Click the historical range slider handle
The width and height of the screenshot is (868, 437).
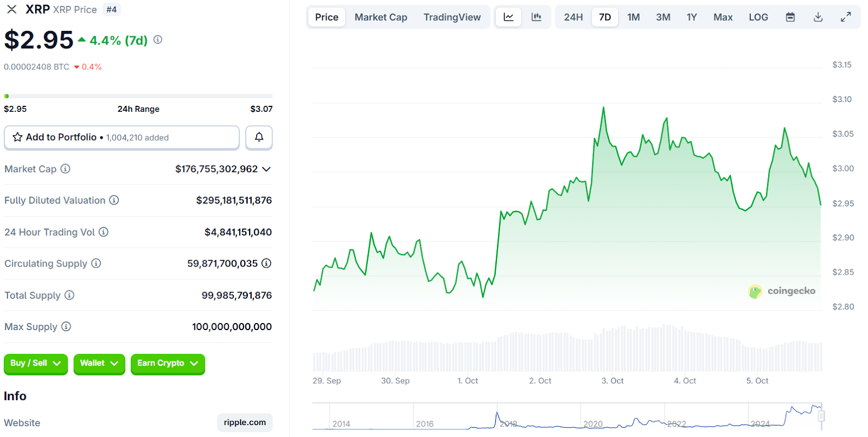tap(821, 416)
